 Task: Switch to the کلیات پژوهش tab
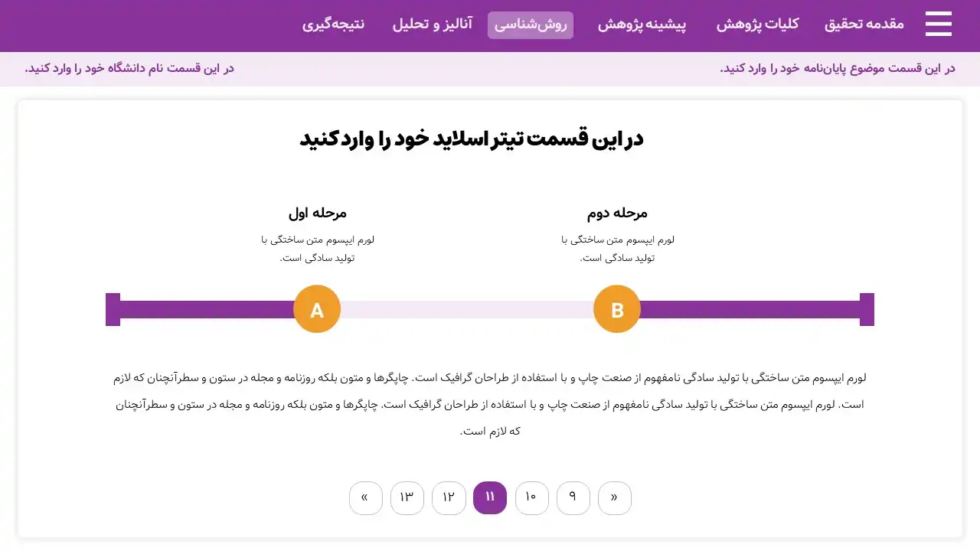[x=757, y=24]
